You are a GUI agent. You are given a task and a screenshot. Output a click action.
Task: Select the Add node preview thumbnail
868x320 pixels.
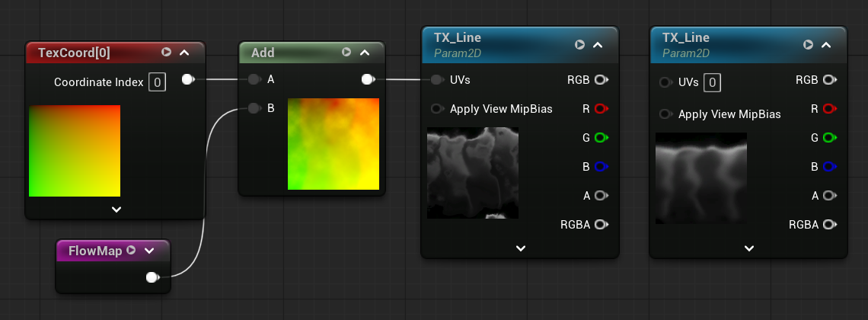pyautogui.click(x=333, y=144)
